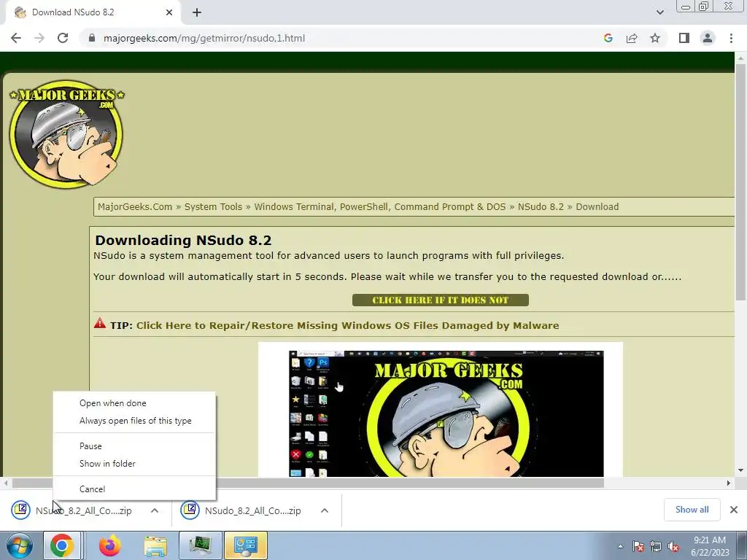Pause the download from context menu
747x560 pixels.
pos(90,446)
